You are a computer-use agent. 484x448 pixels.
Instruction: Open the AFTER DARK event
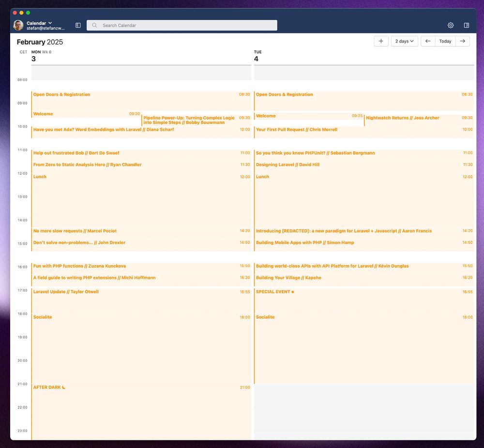pyautogui.click(x=141, y=412)
